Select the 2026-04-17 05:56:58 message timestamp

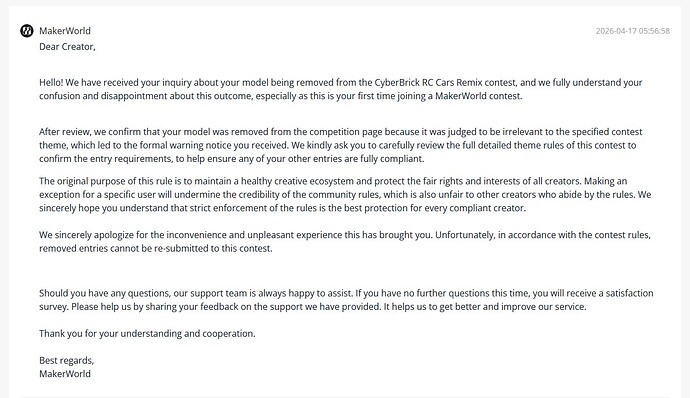pos(632,31)
